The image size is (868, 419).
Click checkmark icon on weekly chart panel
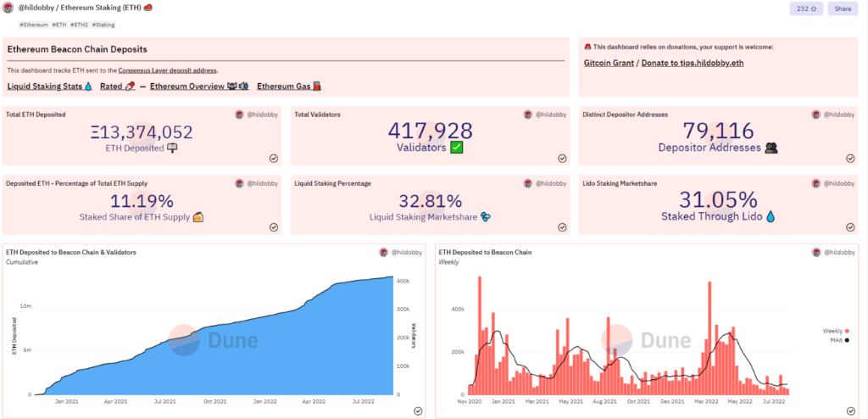pyautogui.click(x=850, y=411)
